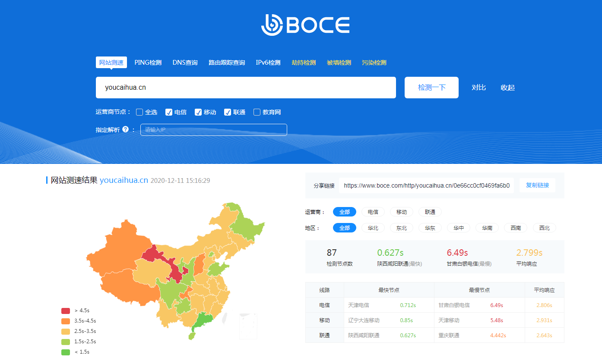The width and height of the screenshot is (602, 364).
Task: Click the red >4.5s legend swatch
Action: pos(66,311)
